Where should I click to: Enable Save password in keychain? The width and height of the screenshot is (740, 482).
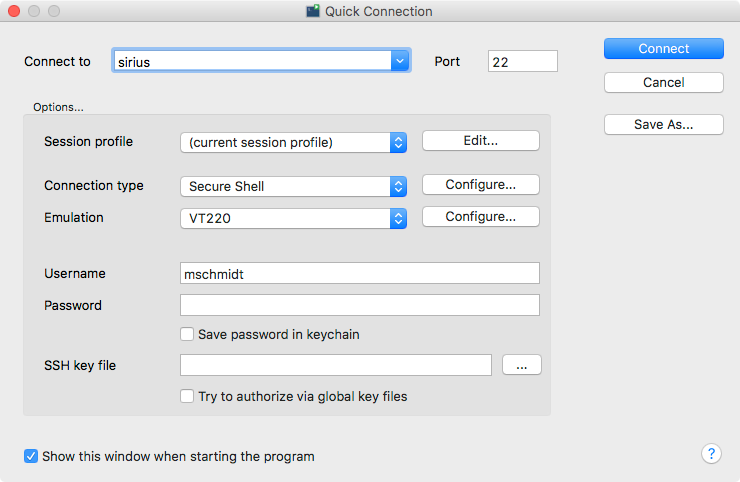click(187, 334)
